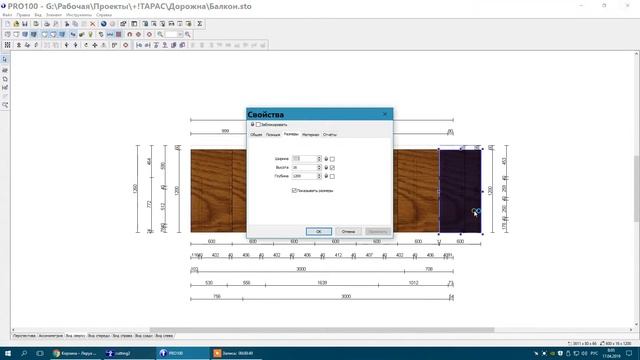Screen dimensions: 640x360
Task: Open Windows Start menu
Action: pyautogui.click(x=8, y=353)
